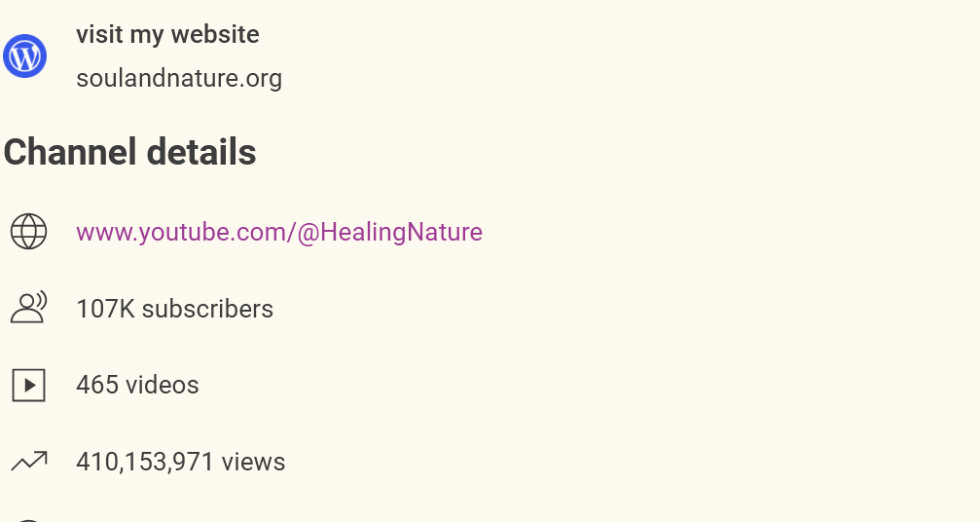Click the WordPress logo icon
The height and width of the screenshot is (522, 980).
(x=24, y=56)
